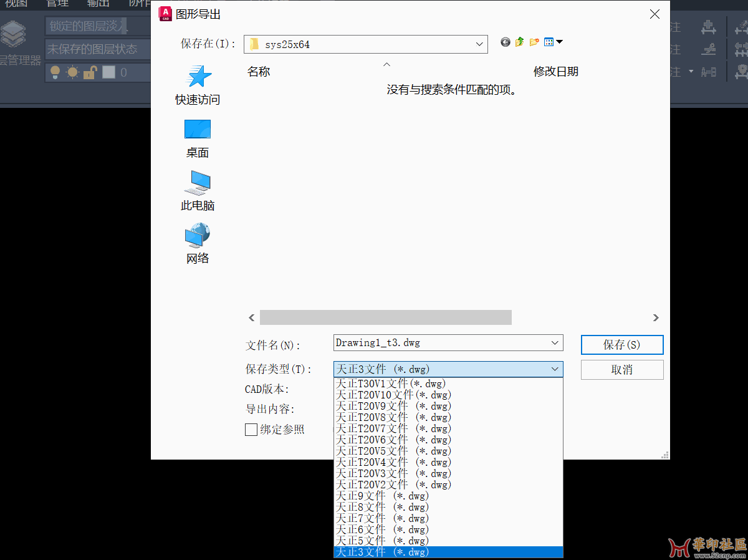Pick 天正9文件 (*.dwg) option
Viewport: 748px width, 560px height.
coord(448,496)
